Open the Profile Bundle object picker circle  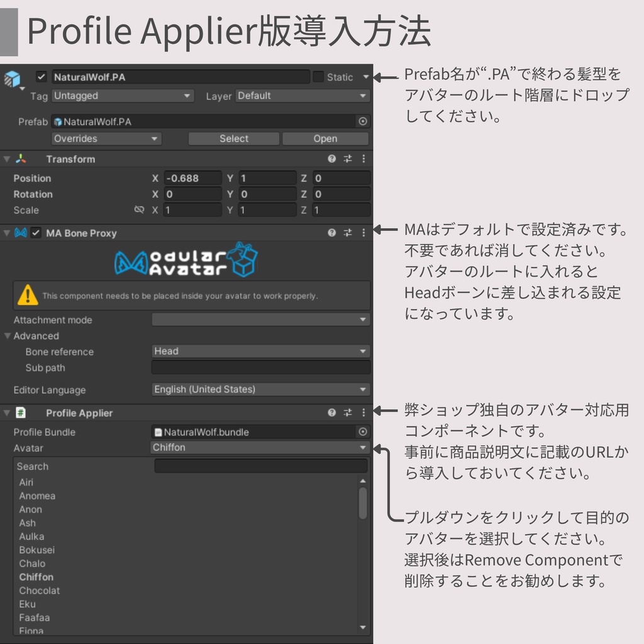click(363, 432)
